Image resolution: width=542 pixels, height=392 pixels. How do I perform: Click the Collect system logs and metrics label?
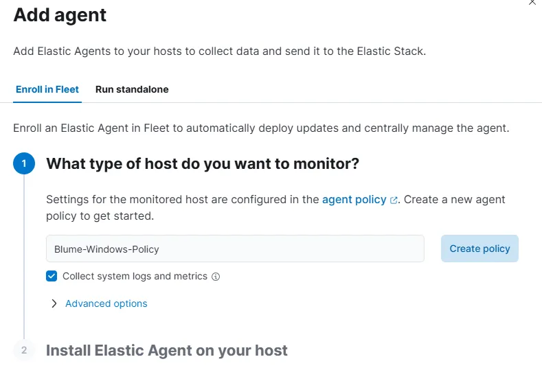135,276
